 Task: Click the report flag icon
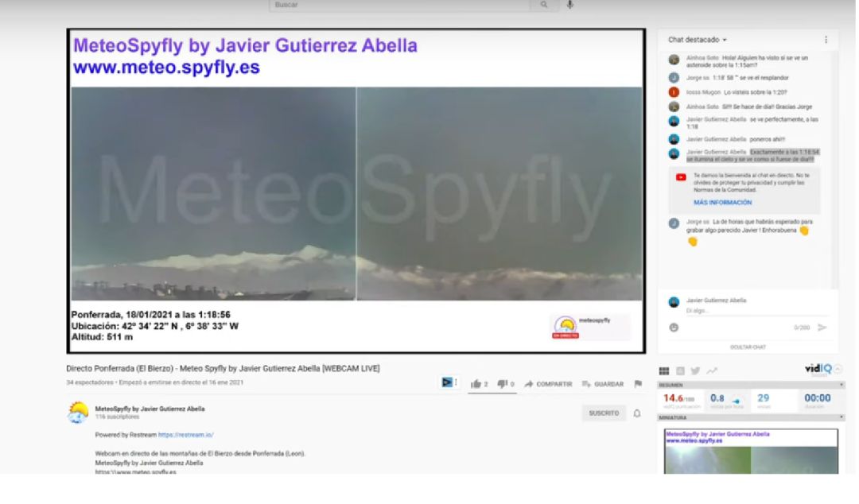[x=638, y=384]
